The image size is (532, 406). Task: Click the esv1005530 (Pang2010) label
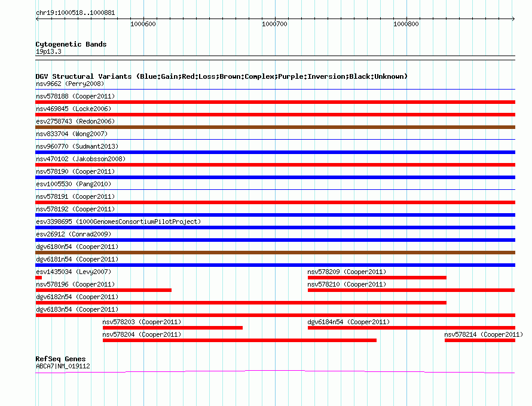[74, 184]
